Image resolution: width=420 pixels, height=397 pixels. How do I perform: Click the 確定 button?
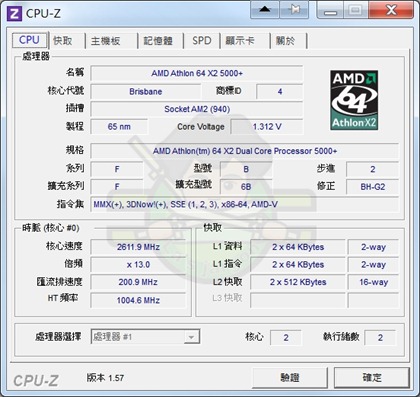click(372, 377)
